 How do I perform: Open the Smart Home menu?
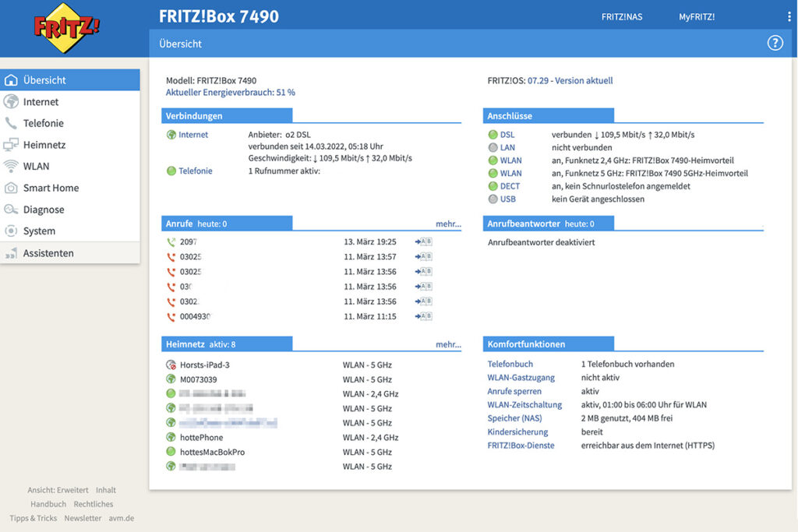[70, 188]
